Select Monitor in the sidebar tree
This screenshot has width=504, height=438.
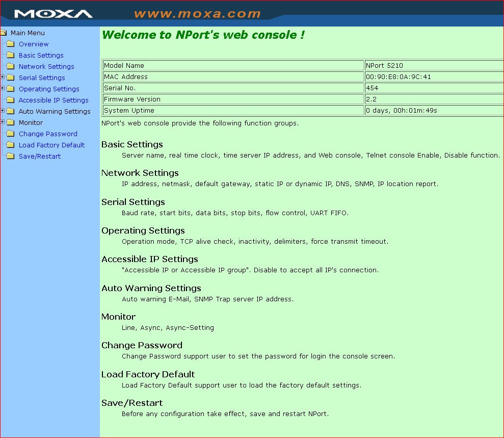click(31, 122)
